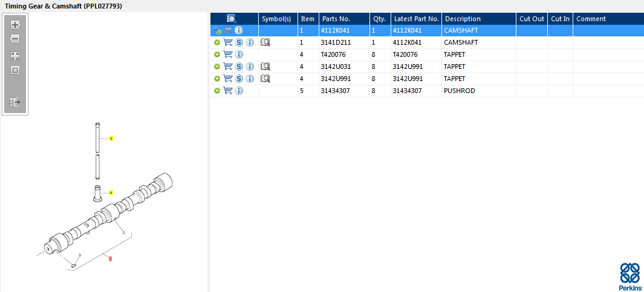Click the green gear for part T420076

(x=217, y=54)
